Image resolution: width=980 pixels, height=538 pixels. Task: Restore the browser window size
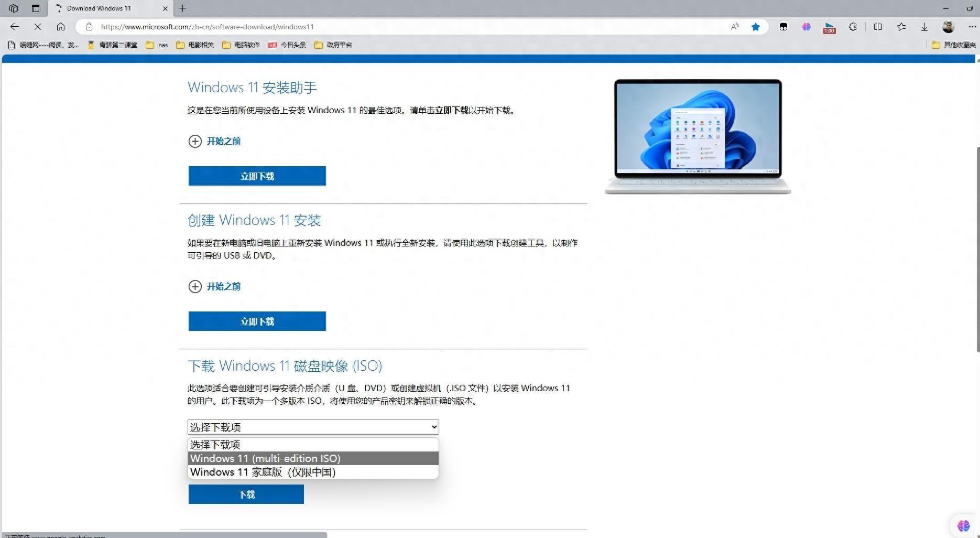pyautogui.click(x=970, y=8)
